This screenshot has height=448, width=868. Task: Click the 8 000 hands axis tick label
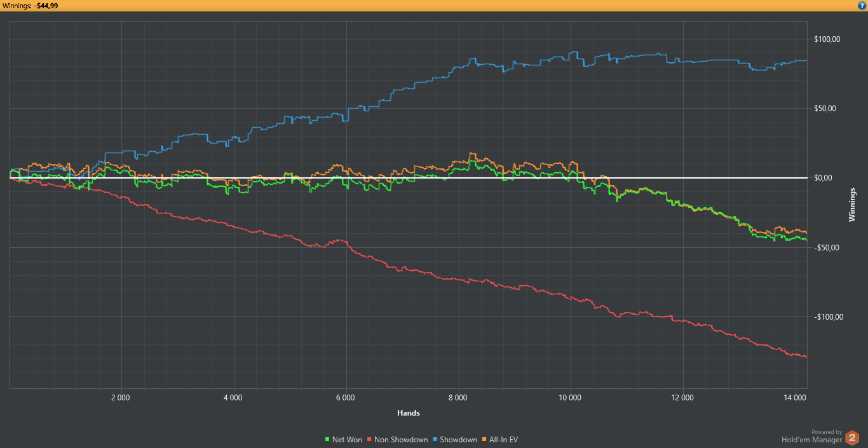point(458,398)
